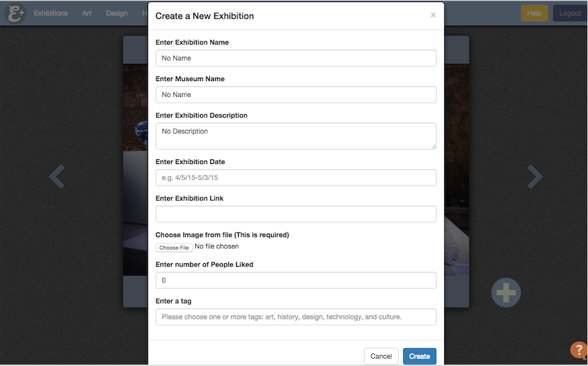Screen dimensions: 588x366
Task: Open the Exhibitions menu item
Action: [51, 13]
